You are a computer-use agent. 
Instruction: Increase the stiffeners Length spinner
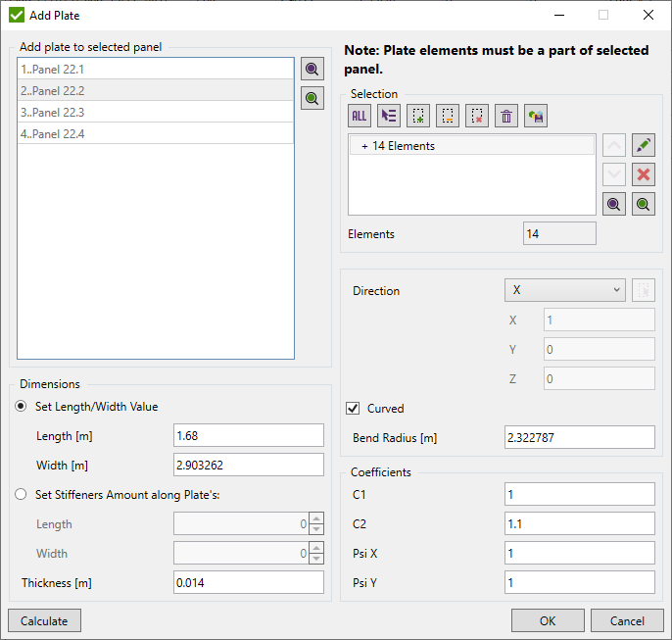(x=316, y=518)
